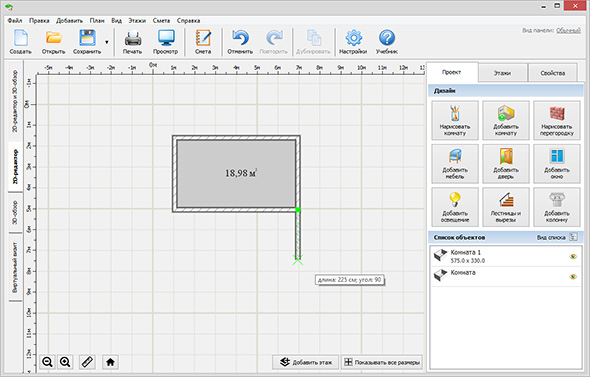590x377 pixels.
Task: Expand the Сохранить dropdown arrow
Action: pos(106,42)
